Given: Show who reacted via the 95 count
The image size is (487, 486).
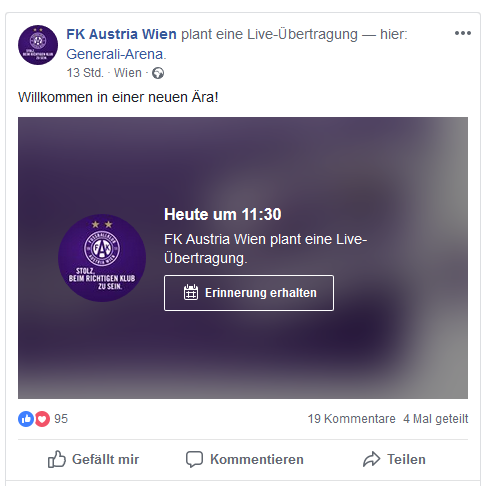Looking at the screenshot, I should 61,419.
